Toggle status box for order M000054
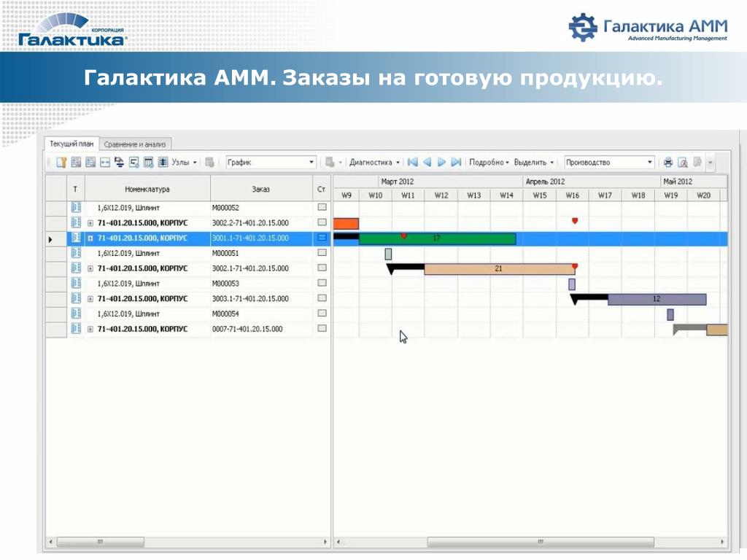 (x=322, y=314)
